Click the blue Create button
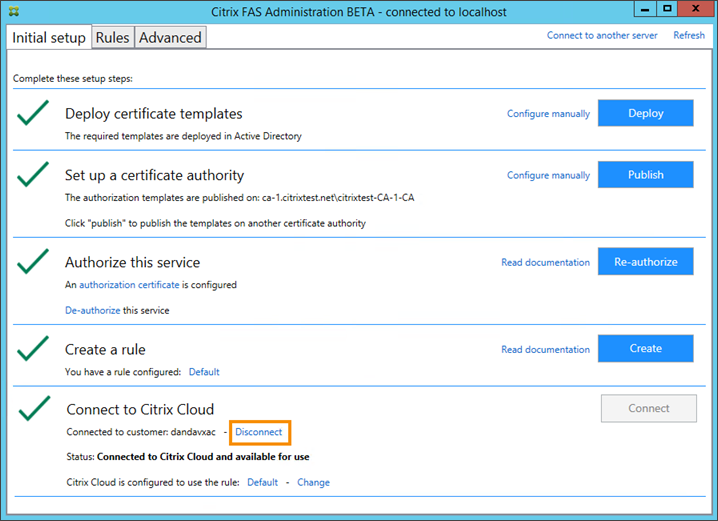718x521 pixels. pyautogui.click(x=645, y=348)
